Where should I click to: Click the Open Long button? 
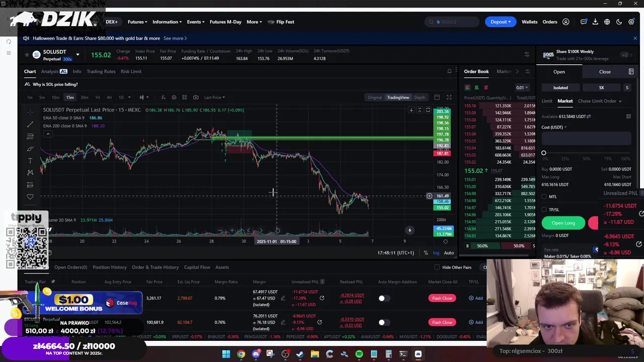[x=563, y=223]
